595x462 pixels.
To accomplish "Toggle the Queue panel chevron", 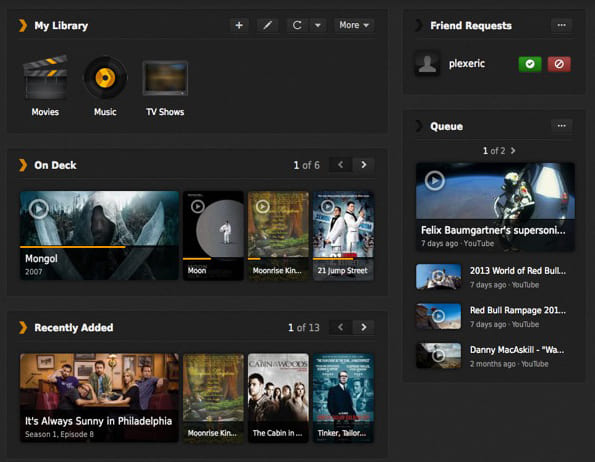I will [419, 126].
